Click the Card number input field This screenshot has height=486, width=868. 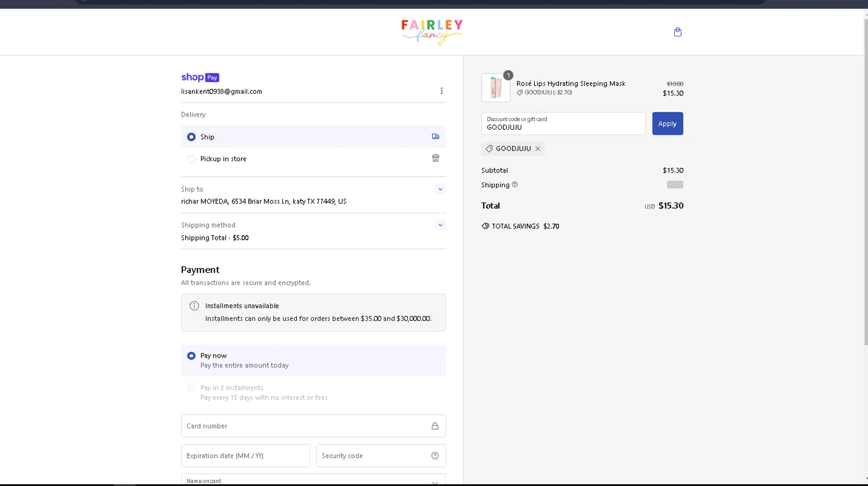(314, 426)
